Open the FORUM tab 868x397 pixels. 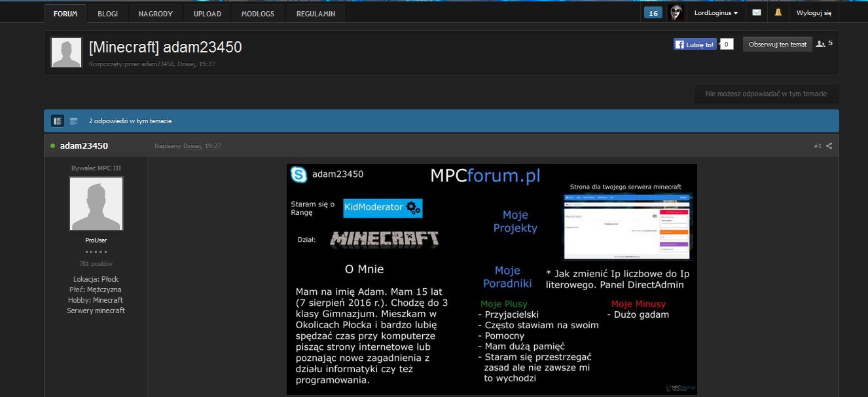coord(65,13)
